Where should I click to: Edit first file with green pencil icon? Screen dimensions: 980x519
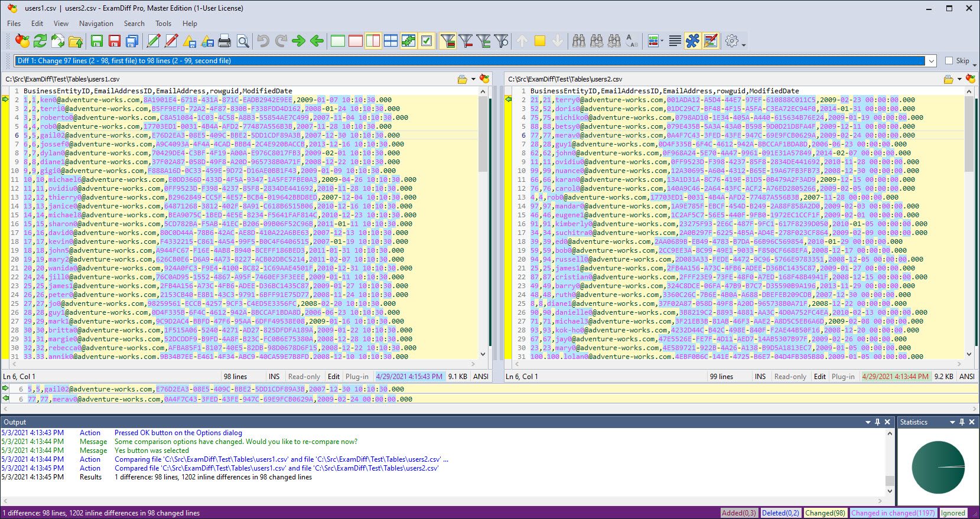tap(154, 41)
